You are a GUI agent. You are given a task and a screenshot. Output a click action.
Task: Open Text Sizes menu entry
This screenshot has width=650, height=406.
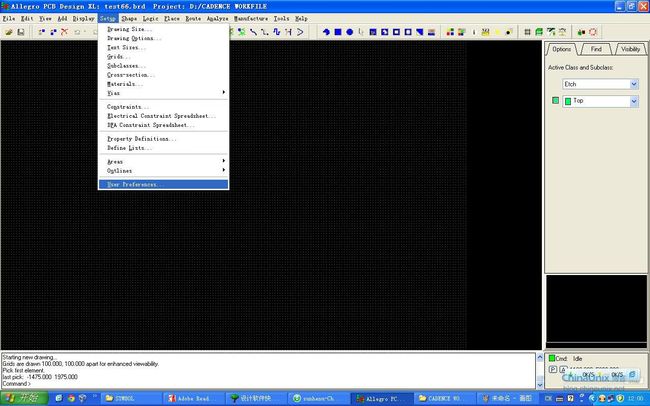(x=163, y=47)
